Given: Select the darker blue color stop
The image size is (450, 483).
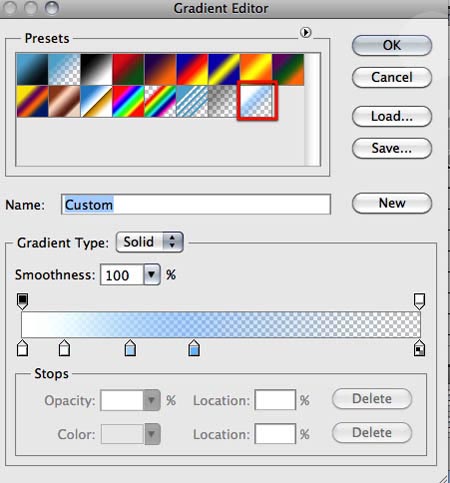Looking at the screenshot, I should point(194,348).
